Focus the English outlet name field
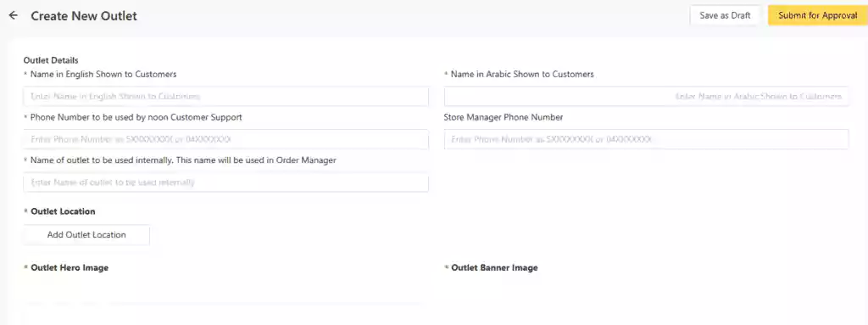This screenshot has width=868, height=325. pos(225,96)
